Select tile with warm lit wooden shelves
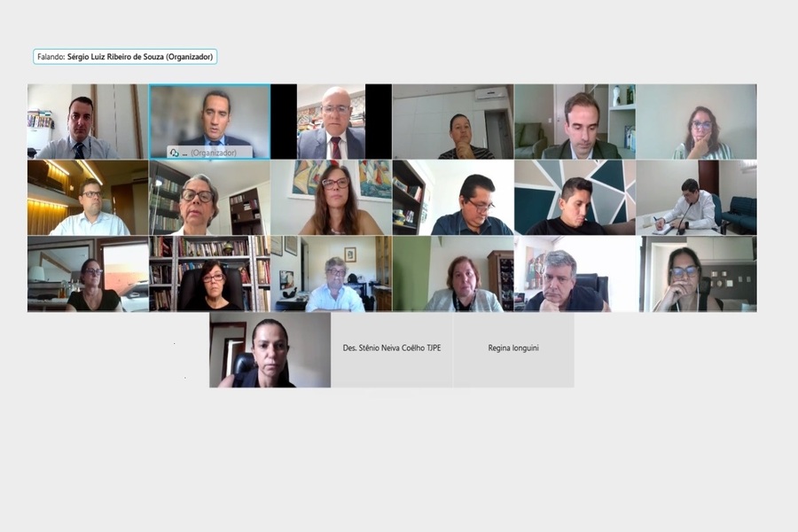Screen dimensions: 798x532 [88, 198]
